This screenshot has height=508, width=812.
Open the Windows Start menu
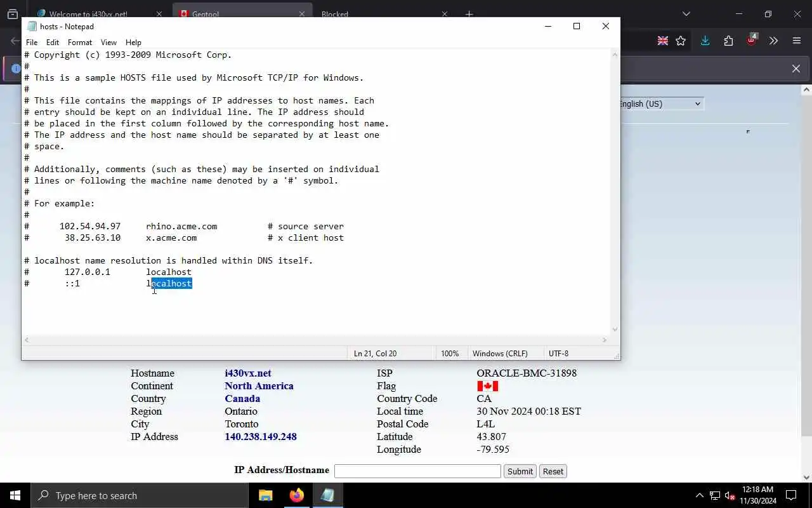click(15, 495)
